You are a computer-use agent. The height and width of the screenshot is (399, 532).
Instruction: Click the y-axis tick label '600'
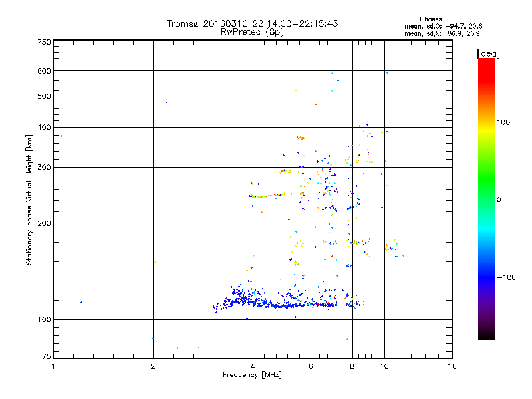[x=44, y=71]
